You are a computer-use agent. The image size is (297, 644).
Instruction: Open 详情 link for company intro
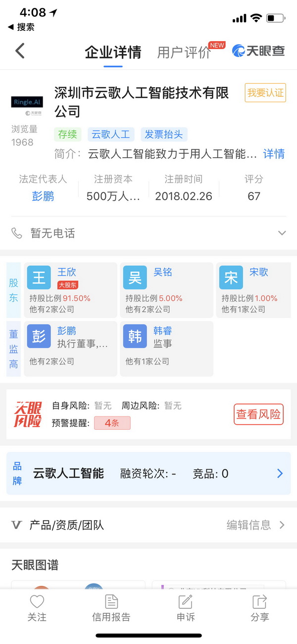pos(274,154)
